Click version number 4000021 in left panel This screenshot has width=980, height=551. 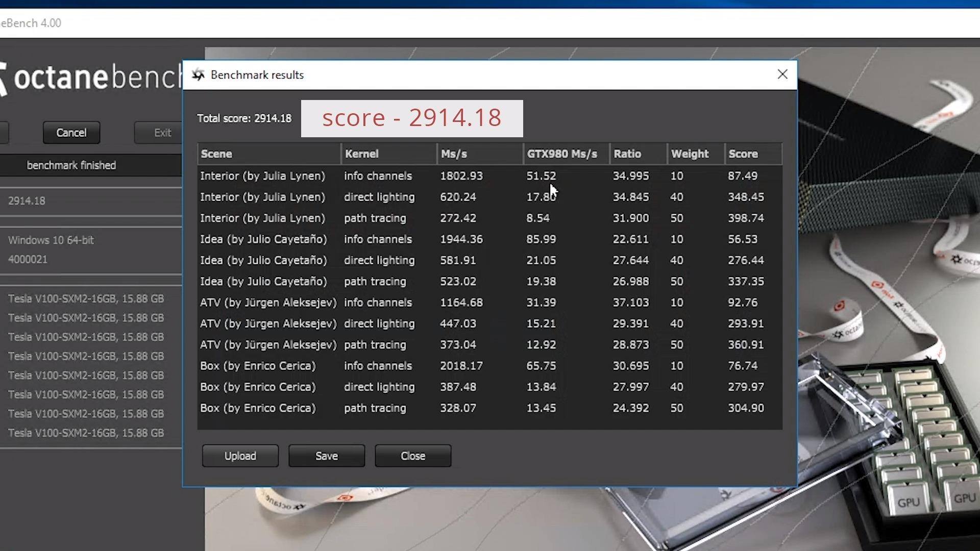28,259
